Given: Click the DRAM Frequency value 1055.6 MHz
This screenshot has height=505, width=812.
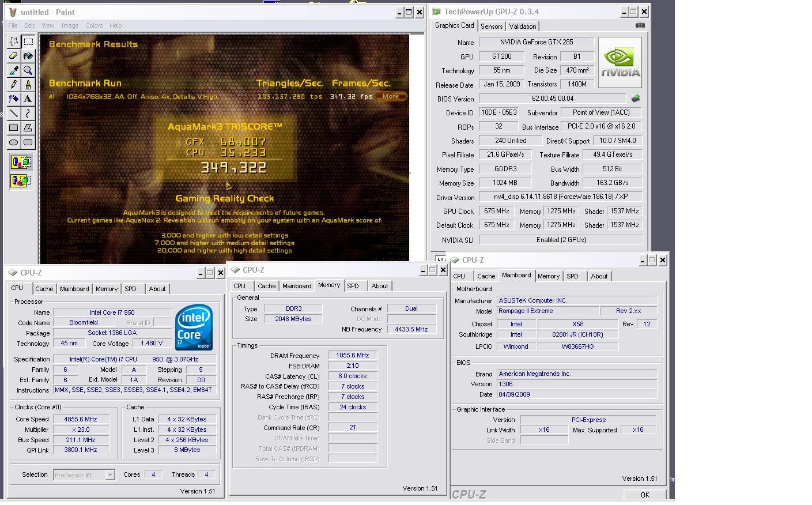Looking at the screenshot, I should (353, 355).
